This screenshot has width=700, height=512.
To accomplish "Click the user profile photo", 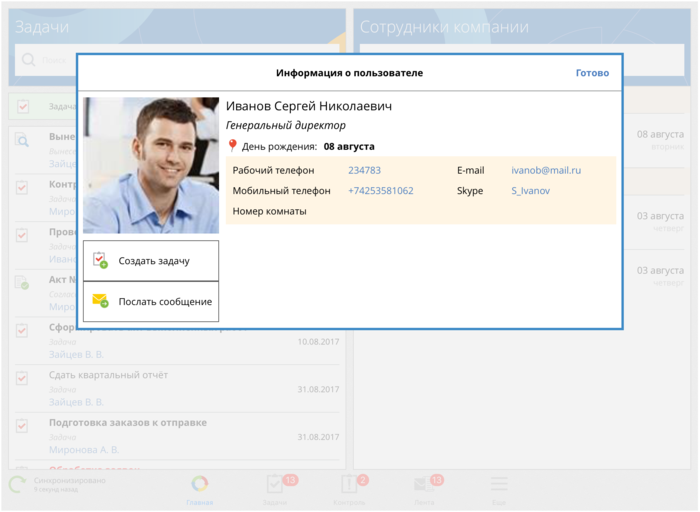I will pyautogui.click(x=151, y=165).
